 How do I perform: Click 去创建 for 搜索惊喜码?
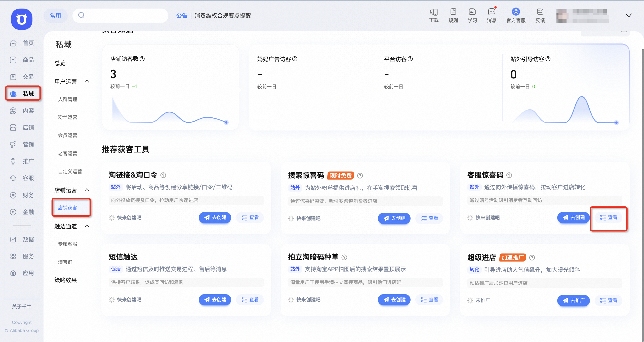[x=394, y=218]
